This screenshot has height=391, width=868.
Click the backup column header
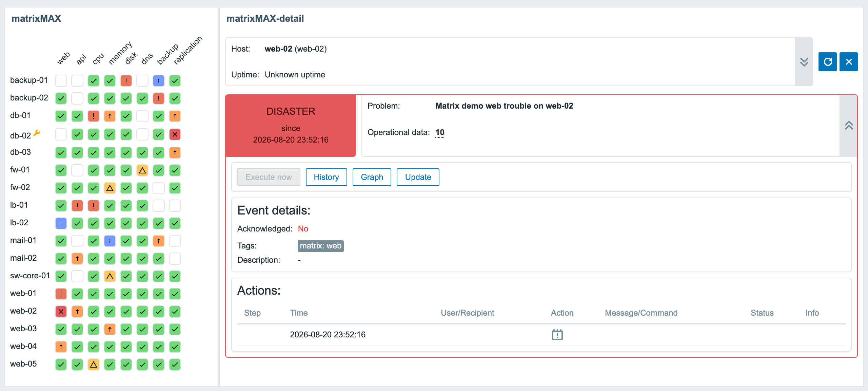coord(167,54)
